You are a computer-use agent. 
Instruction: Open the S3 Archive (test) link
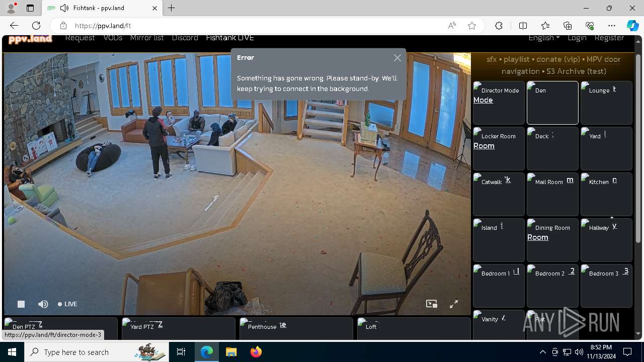pos(576,71)
